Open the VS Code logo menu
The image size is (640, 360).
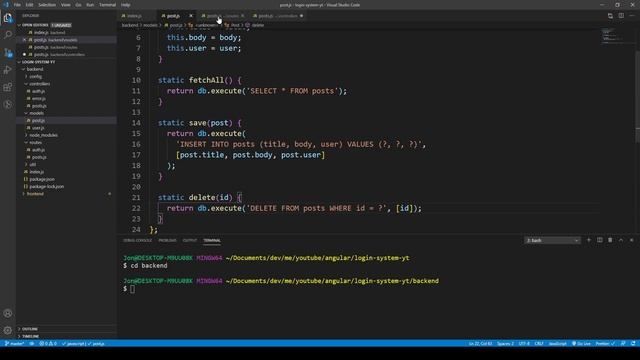tap(6, 5)
